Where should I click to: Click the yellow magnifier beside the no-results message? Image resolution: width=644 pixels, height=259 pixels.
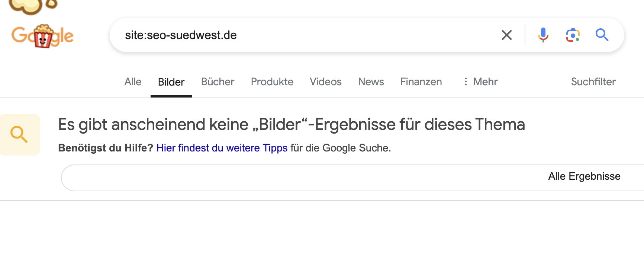(20, 135)
